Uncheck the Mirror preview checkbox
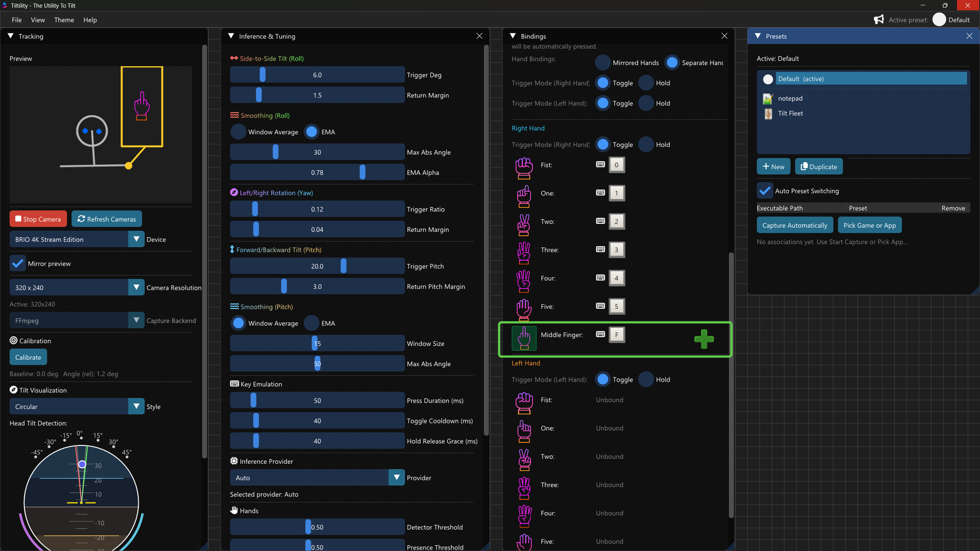Viewport: 980px width, 551px height. point(17,263)
